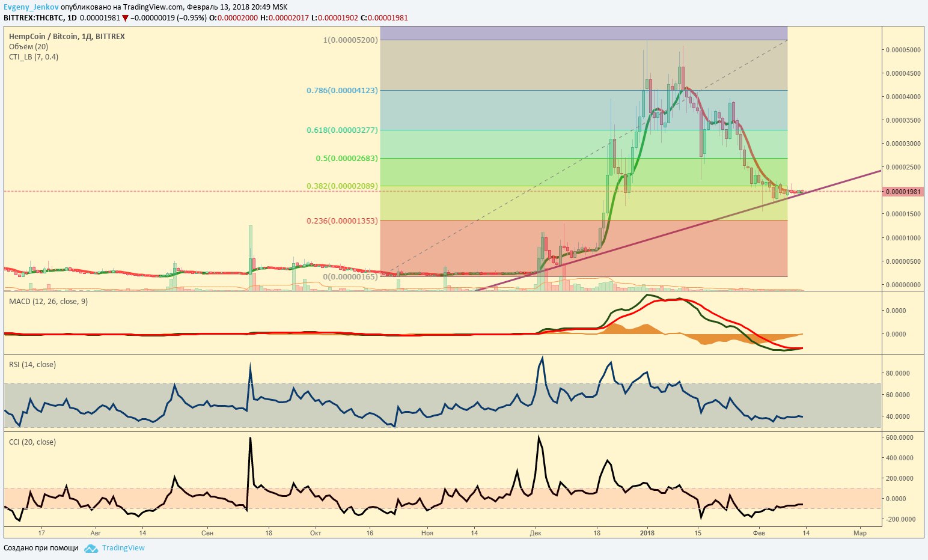The height and width of the screenshot is (560, 928).
Task: Click the Fibonacci 0.618(0.00003277) level label
Action: (x=342, y=130)
